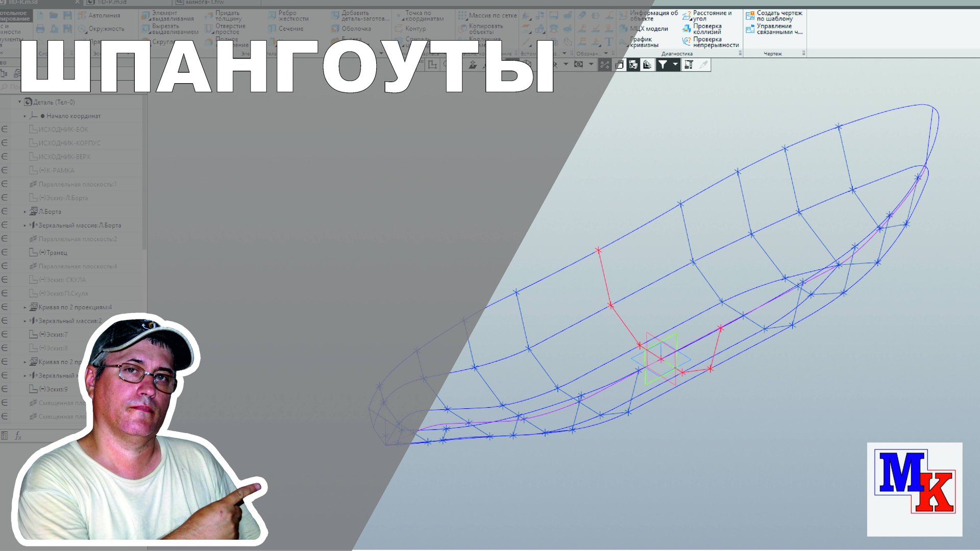The width and height of the screenshot is (980, 551).
Task: Open dropdown arrow beside filter funnel
Action: pos(675,64)
